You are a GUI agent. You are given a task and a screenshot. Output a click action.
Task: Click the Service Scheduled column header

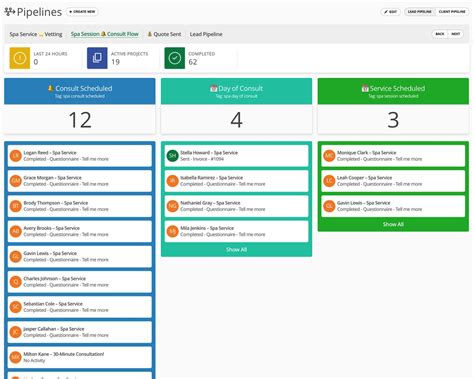pos(393,91)
